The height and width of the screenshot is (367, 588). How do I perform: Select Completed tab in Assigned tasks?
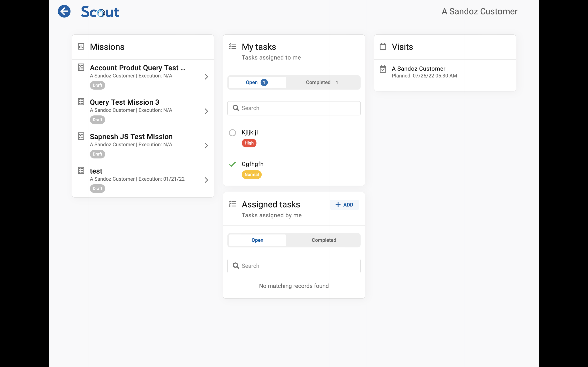click(324, 240)
